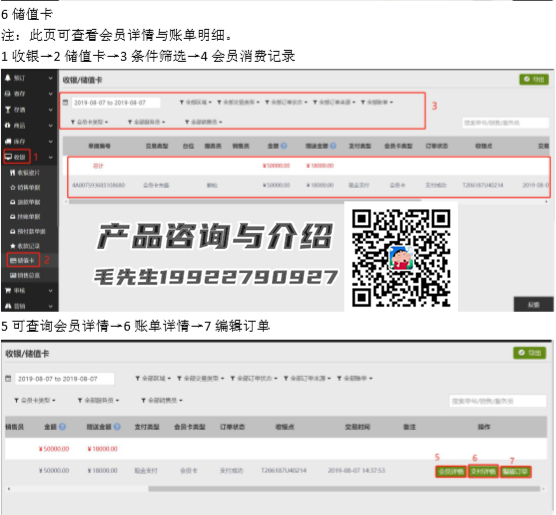Click the calendar icon in the upper screenshot

pyautogui.click(x=65, y=103)
